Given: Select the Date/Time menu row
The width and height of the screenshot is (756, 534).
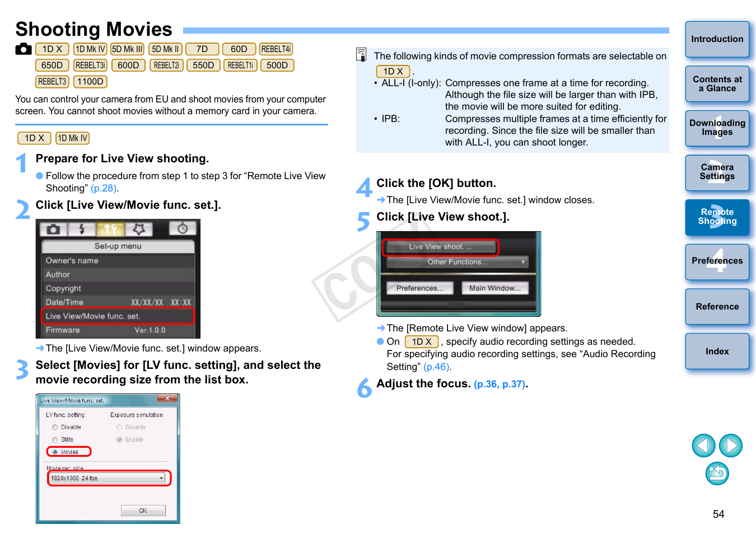Looking at the screenshot, I should pos(118,302).
